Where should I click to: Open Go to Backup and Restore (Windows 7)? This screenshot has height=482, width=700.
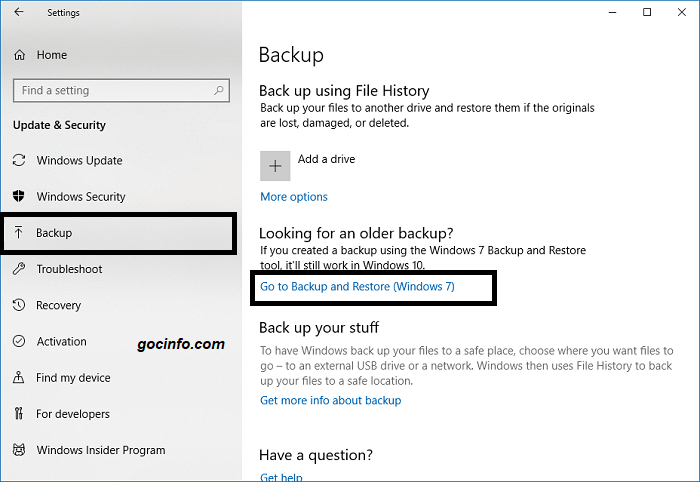[x=357, y=287]
